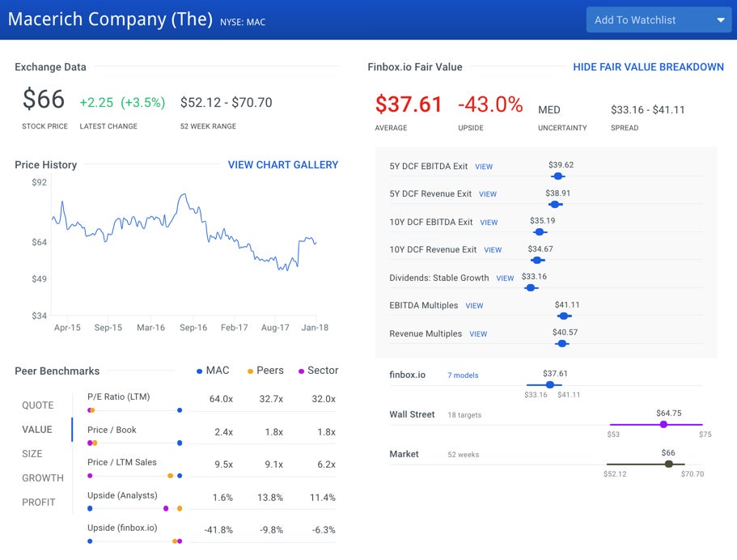
Task: Click the blue MAC dot on Price / Book bar
Action: (x=180, y=443)
